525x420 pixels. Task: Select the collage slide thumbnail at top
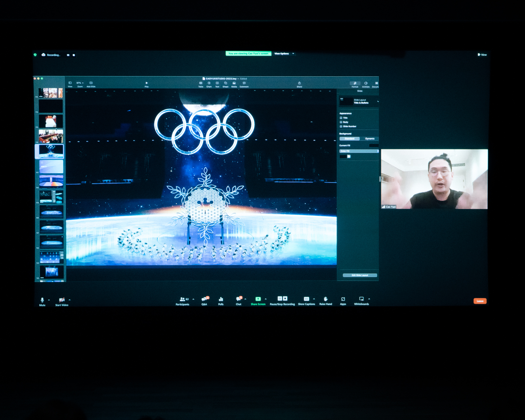click(x=51, y=93)
